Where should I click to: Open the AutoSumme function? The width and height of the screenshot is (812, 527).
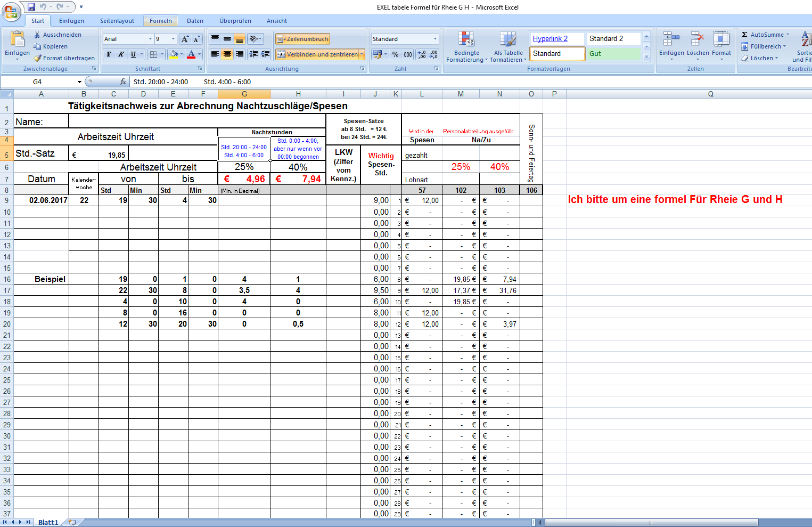[x=765, y=34]
